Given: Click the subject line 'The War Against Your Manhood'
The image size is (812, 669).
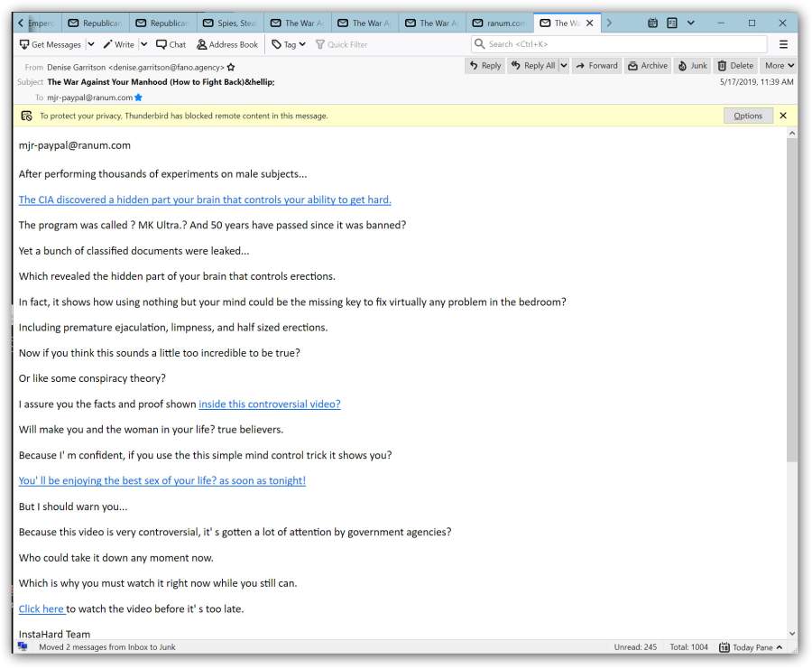Looking at the screenshot, I should click(x=161, y=82).
